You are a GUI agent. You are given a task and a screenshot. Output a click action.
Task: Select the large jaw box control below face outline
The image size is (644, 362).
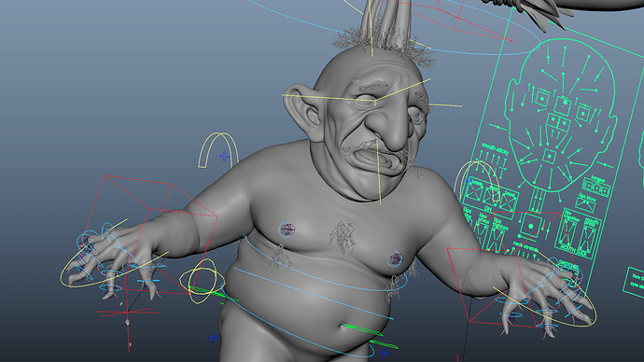531,226
